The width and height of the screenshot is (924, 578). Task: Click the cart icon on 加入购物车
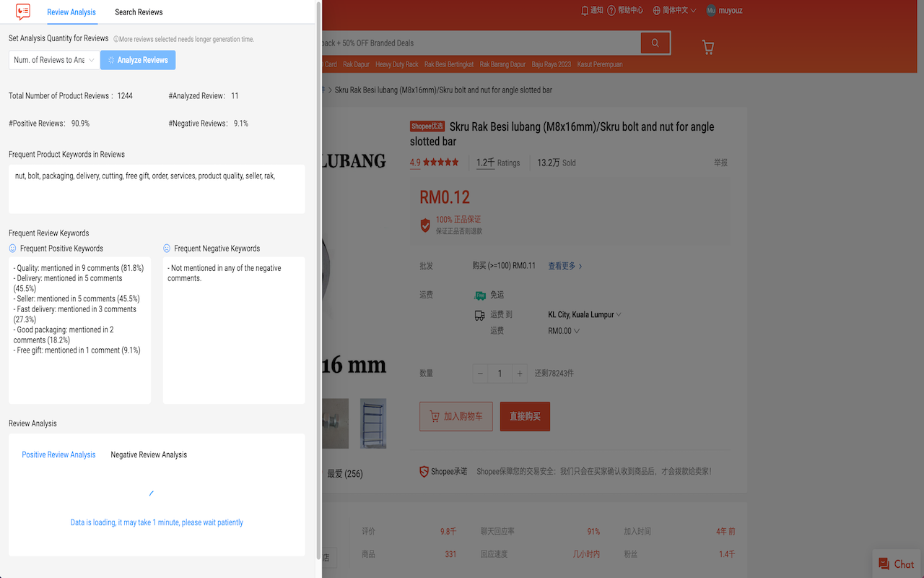pos(435,417)
